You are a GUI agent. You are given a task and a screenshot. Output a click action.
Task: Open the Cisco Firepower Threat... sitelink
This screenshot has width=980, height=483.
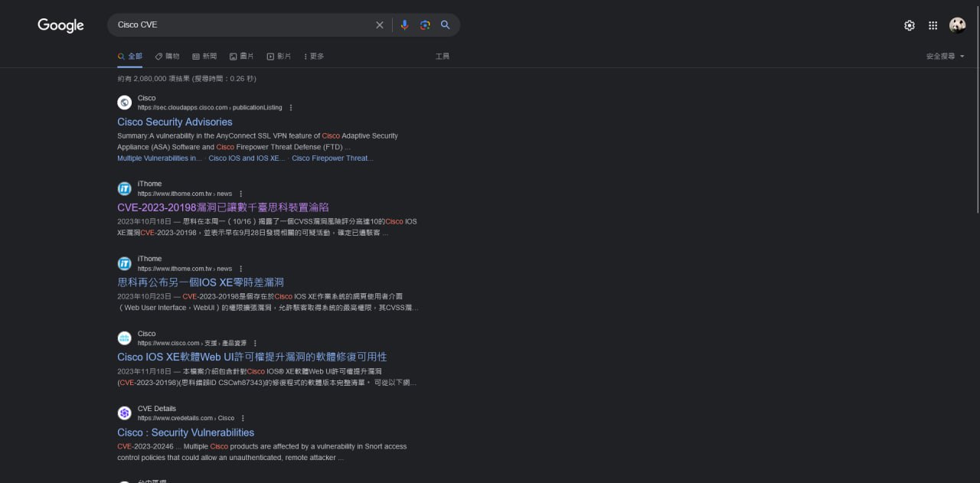(x=332, y=158)
